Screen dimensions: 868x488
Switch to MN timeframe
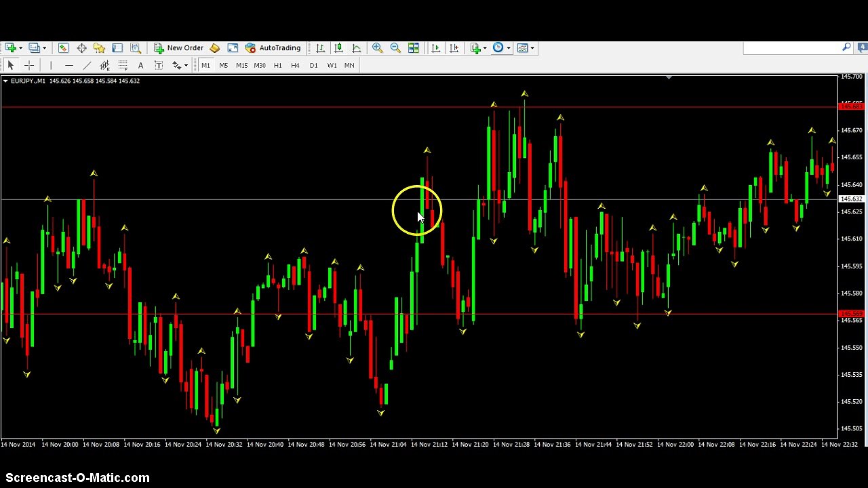tap(349, 65)
